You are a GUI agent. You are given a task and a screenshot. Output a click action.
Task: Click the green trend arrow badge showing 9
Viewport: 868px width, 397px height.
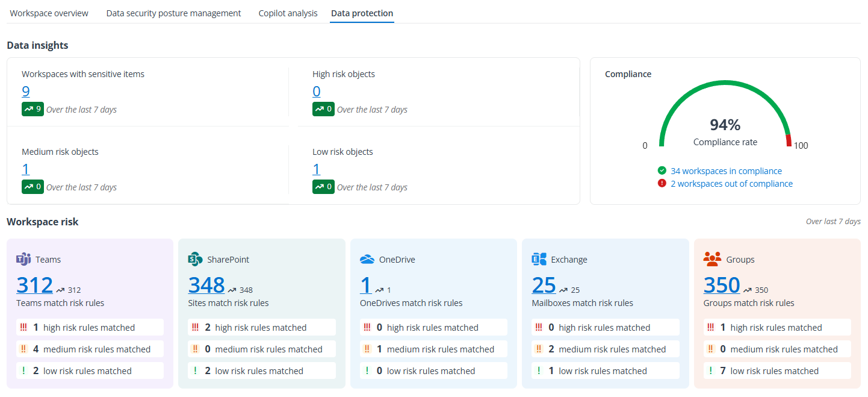(33, 109)
